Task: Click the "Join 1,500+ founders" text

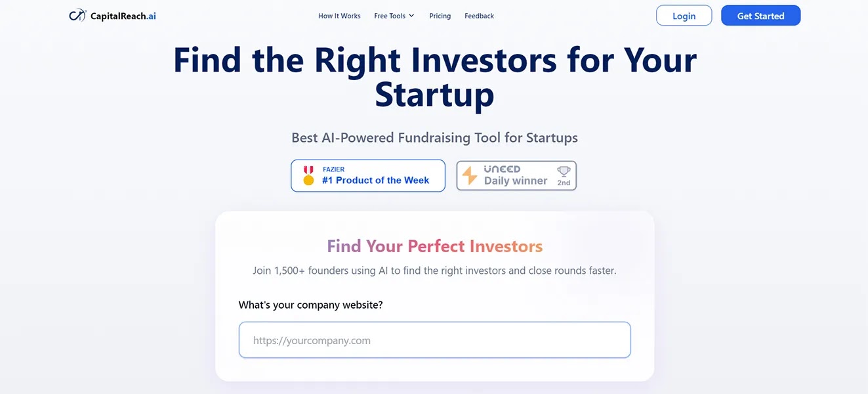Action: pyautogui.click(x=434, y=270)
